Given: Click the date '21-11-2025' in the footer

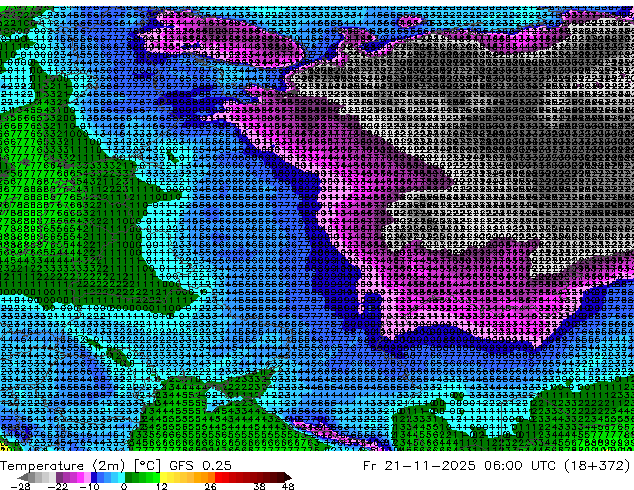Looking at the screenshot, I should [430, 466].
